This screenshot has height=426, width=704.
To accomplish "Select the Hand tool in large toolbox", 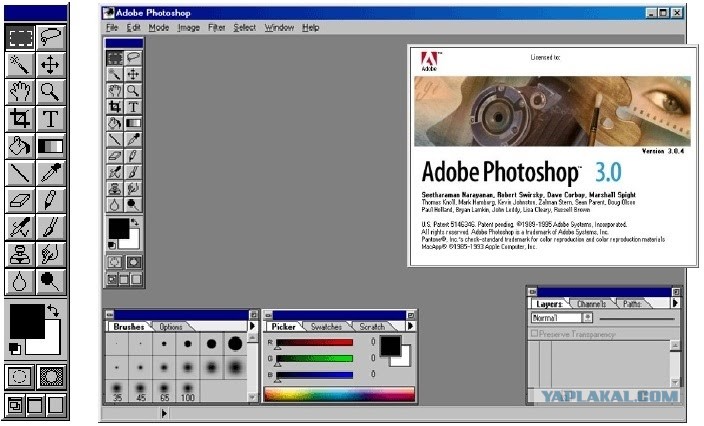I will click(x=20, y=92).
